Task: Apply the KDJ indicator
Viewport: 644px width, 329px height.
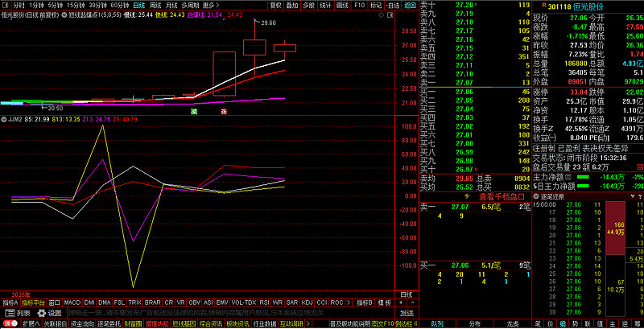Action: [308, 302]
